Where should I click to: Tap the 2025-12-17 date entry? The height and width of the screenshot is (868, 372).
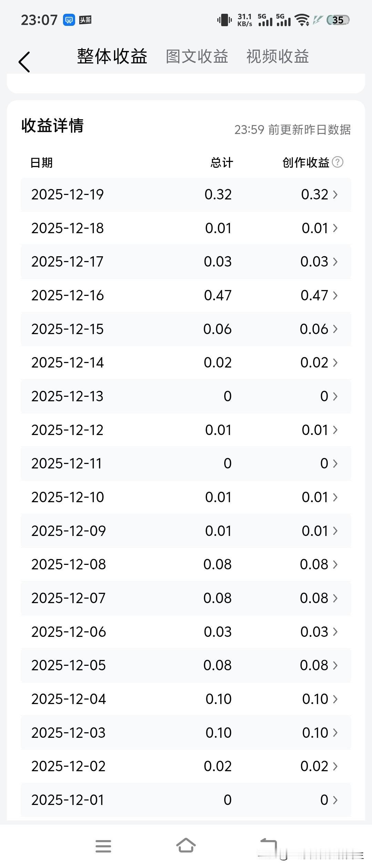(68, 262)
